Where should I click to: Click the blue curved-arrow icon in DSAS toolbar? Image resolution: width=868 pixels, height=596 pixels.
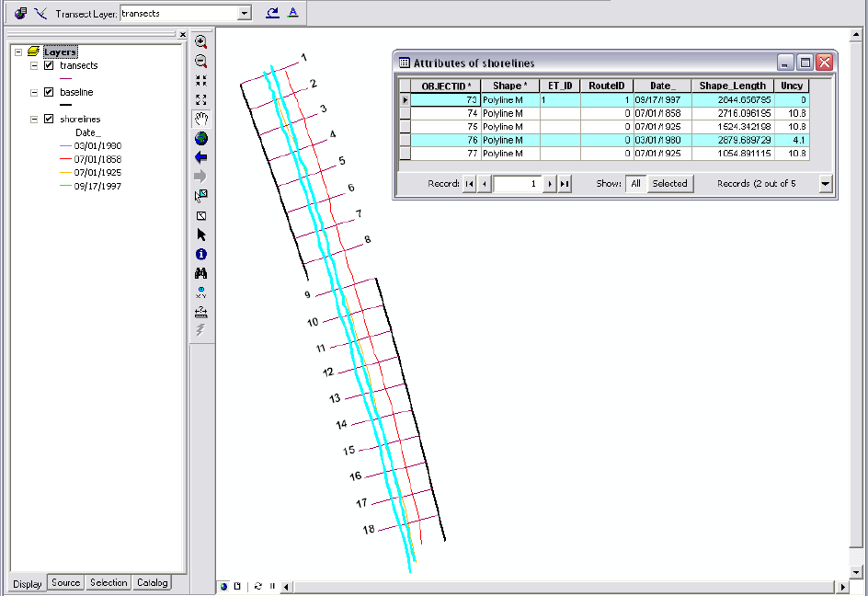[272, 13]
